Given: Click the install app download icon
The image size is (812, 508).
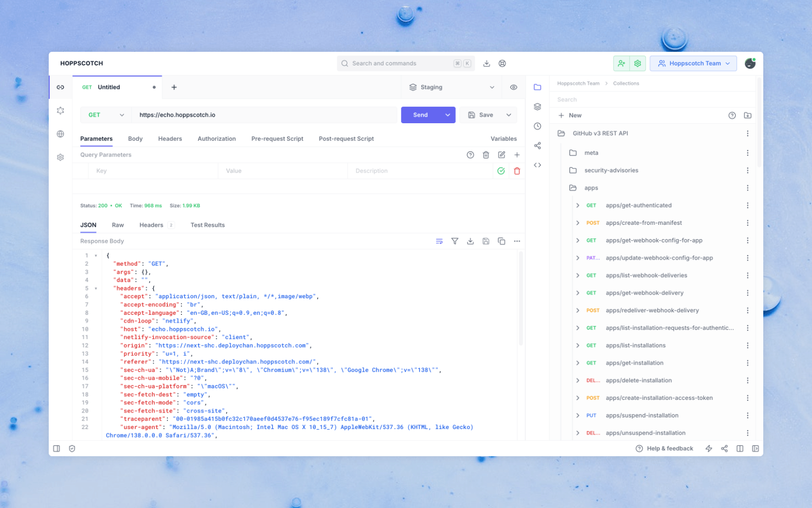Looking at the screenshot, I should pos(486,63).
